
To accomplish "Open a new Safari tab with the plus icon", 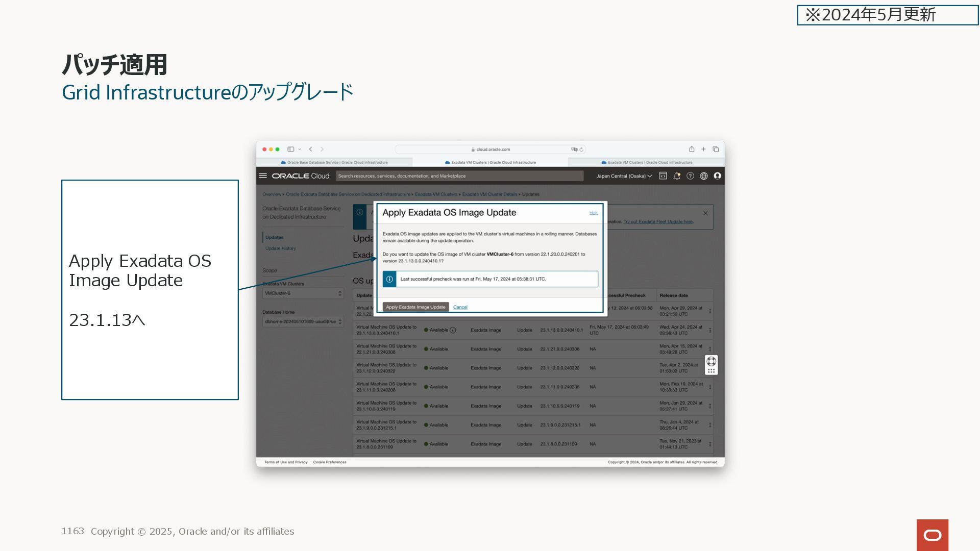I will tap(703, 149).
